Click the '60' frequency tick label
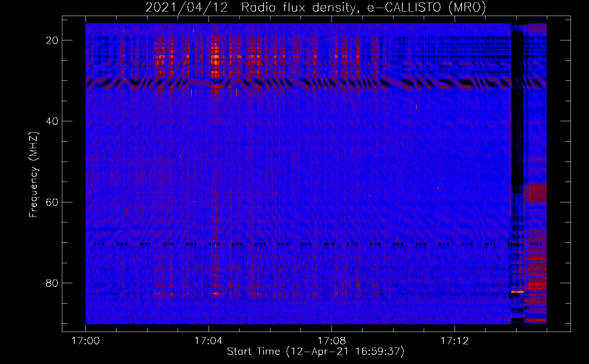589x364 pixels. [x=52, y=202]
